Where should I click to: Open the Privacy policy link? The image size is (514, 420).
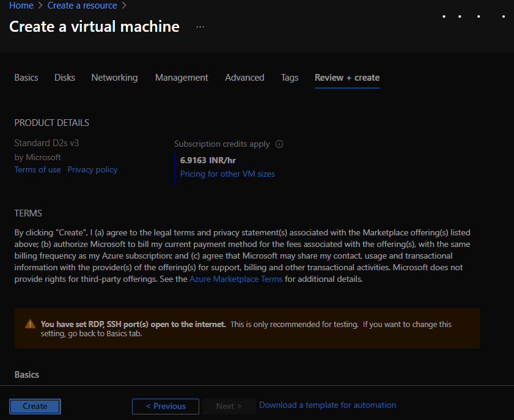[x=92, y=169]
